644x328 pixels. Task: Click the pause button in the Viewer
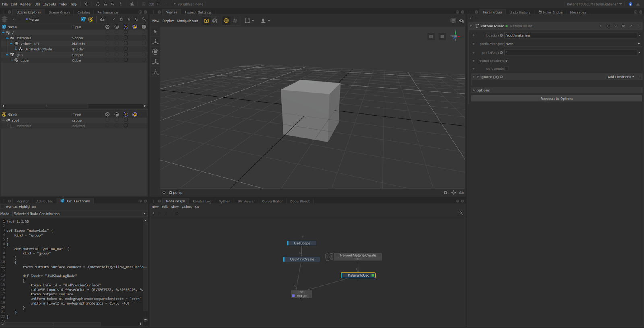431,37
